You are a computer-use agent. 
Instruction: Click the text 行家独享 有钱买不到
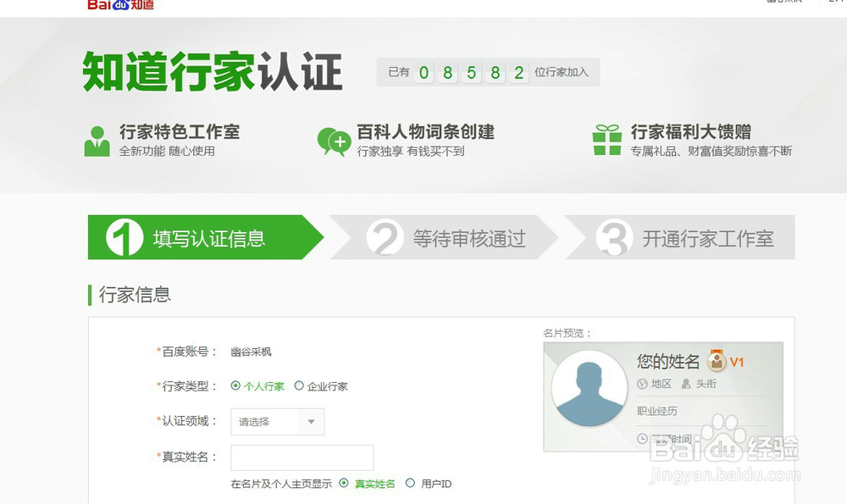pyautogui.click(x=411, y=152)
